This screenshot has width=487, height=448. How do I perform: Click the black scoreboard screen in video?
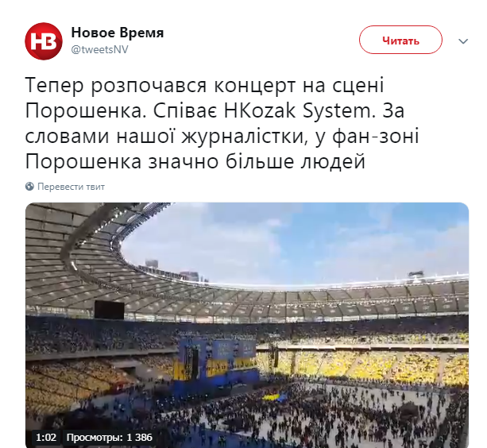click(110, 309)
